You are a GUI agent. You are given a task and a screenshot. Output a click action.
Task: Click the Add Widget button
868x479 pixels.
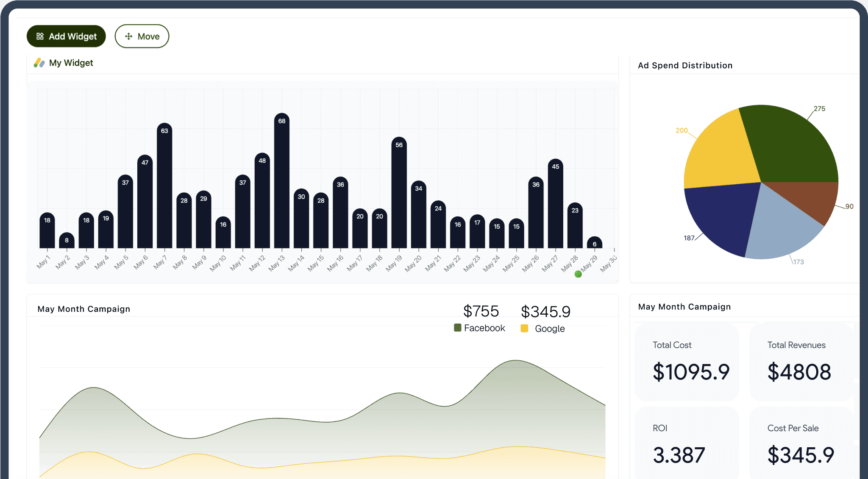coord(66,36)
